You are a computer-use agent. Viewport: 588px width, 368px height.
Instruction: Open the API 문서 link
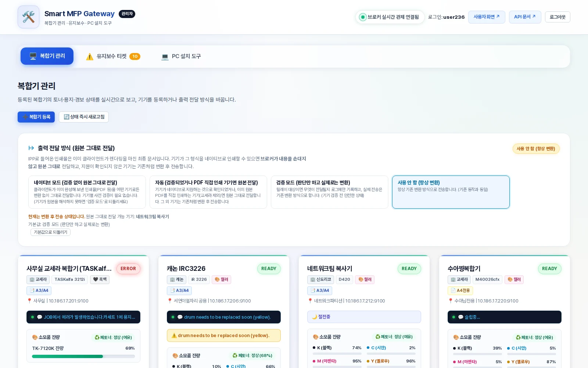click(x=525, y=17)
